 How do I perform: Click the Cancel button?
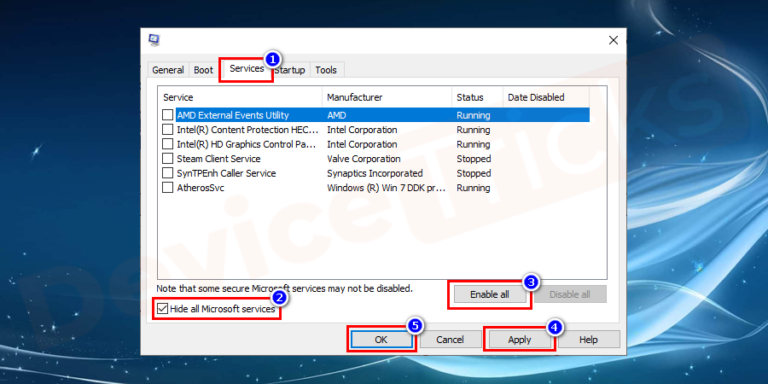pyautogui.click(x=450, y=339)
